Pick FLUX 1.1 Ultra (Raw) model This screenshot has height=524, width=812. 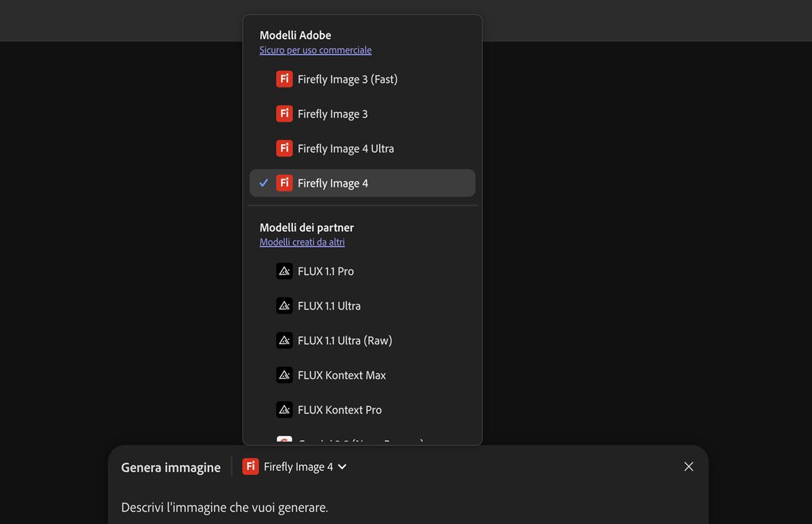coord(344,340)
